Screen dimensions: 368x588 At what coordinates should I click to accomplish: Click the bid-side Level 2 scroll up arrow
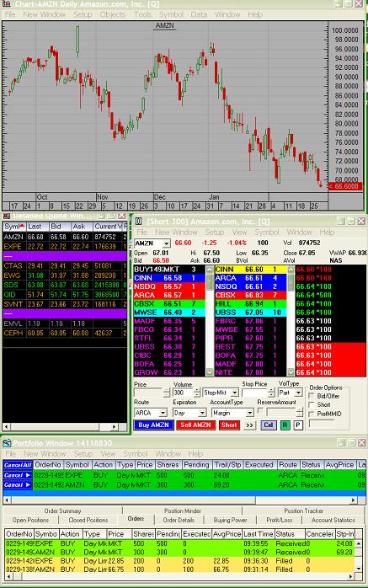[x=210, y=270]
